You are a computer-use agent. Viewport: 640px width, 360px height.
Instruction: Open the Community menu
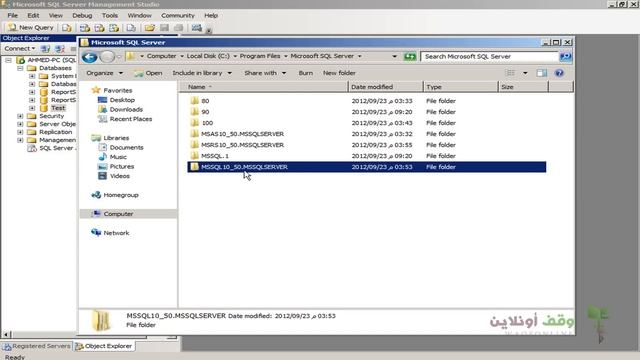coord(178,16)
